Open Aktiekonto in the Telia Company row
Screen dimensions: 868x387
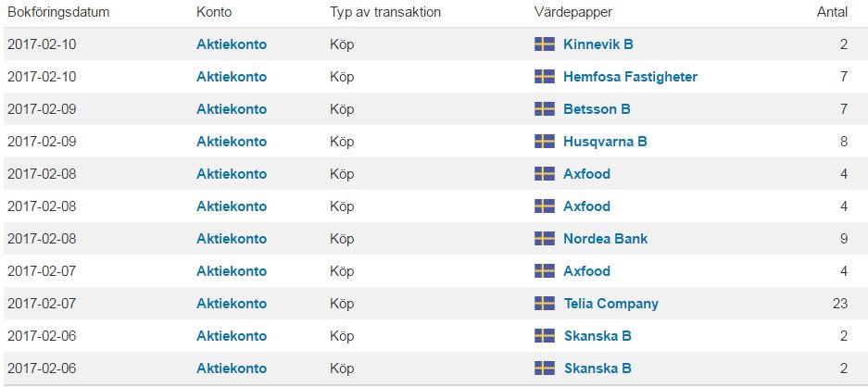click(232, 304)
